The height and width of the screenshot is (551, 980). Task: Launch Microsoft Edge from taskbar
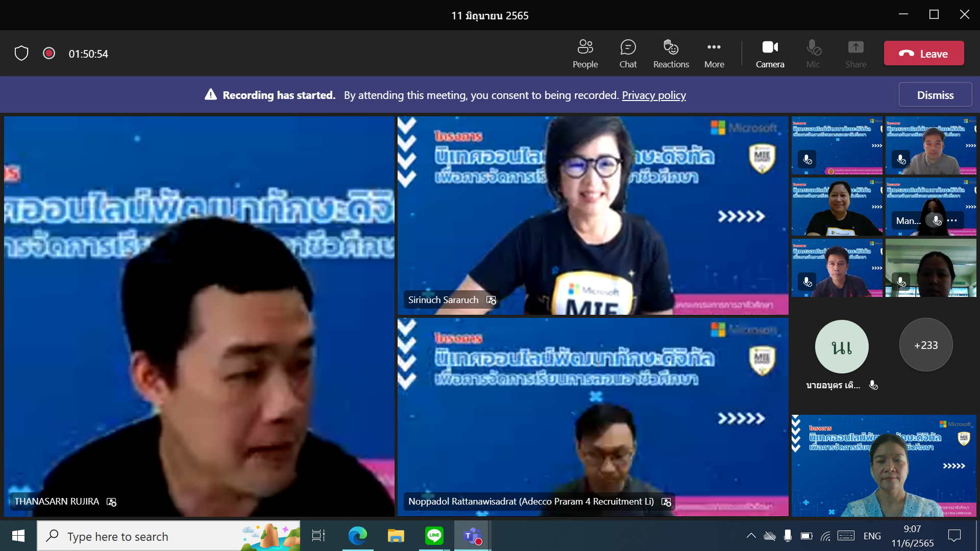357,536
